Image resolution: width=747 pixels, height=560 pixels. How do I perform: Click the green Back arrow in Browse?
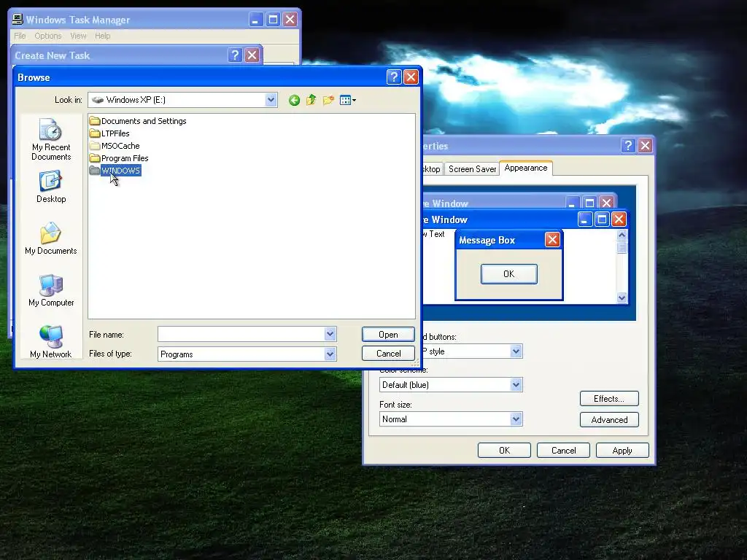[x=294, y=100]
